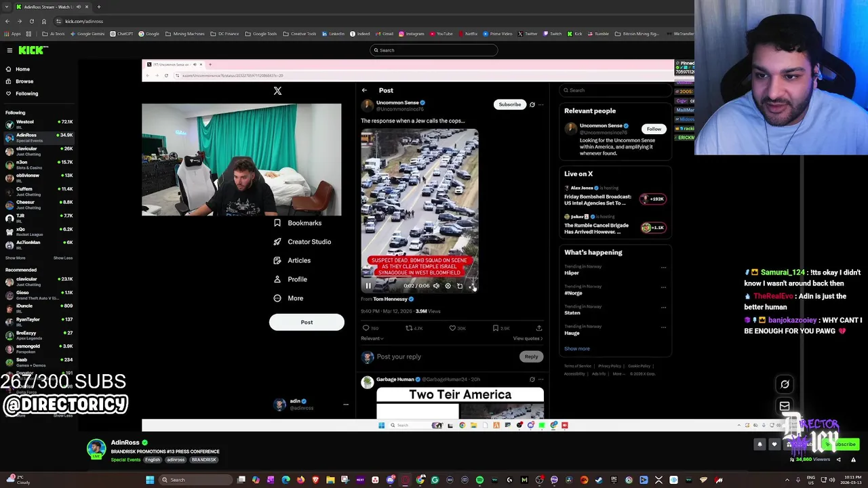Image resolution: width=868 pixels, height=488 pixels.
Task: Open Tom Hennessy's profile link
Action: pos(390,299)
